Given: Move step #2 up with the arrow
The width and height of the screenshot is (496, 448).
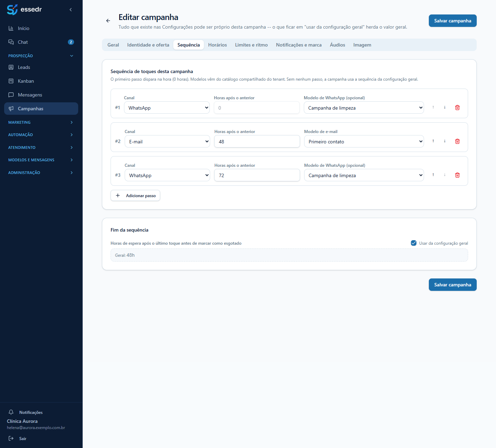Looking at the screenshot, I should (433, 141).
